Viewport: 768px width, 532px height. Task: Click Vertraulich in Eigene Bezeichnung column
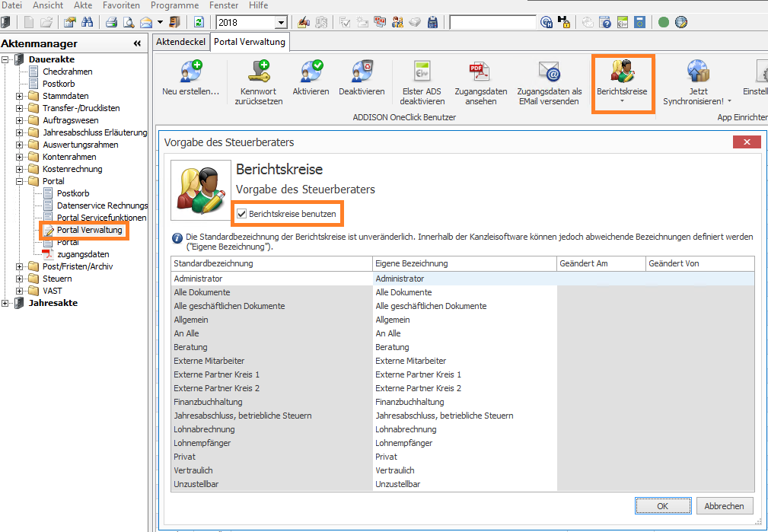point(395,471)
